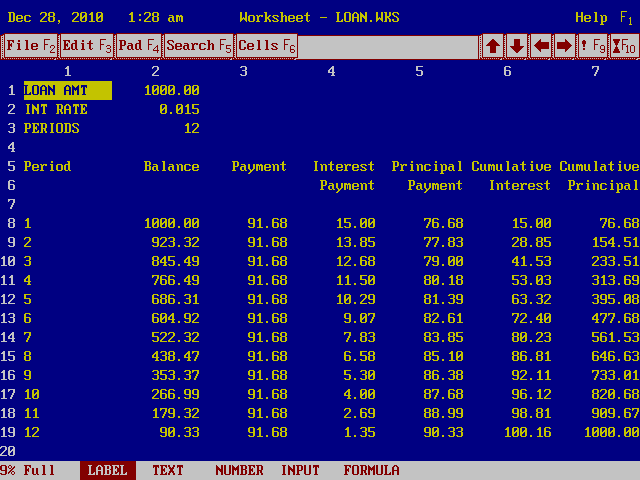Click column header number 5
This screenshot has height=480, width=640.
coord(419,71)
